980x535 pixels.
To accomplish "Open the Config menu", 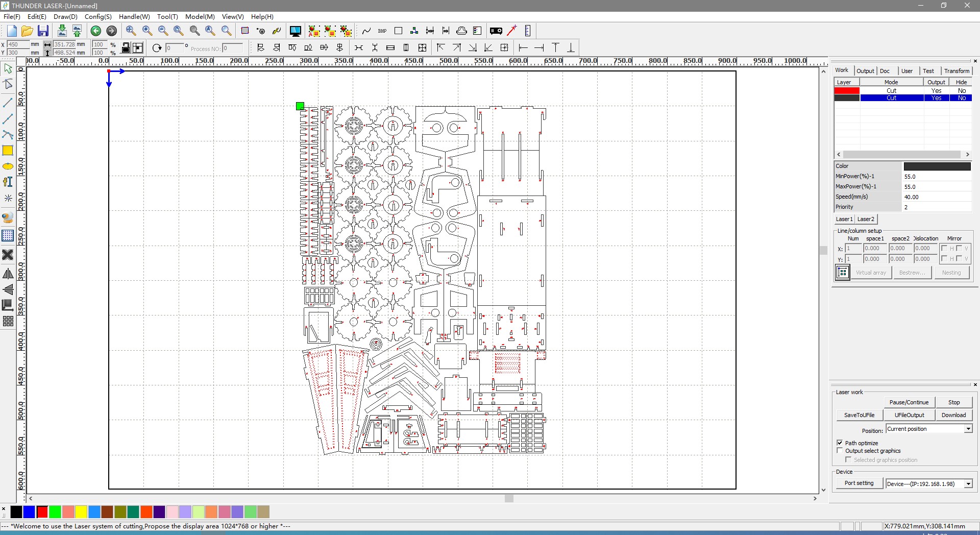I will click(x=98, y=16).
